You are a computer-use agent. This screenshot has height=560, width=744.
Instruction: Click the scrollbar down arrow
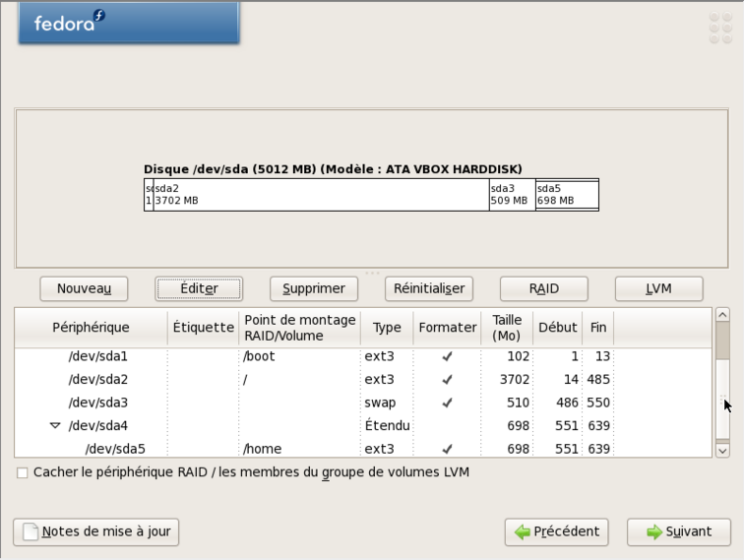coord(722,451)
